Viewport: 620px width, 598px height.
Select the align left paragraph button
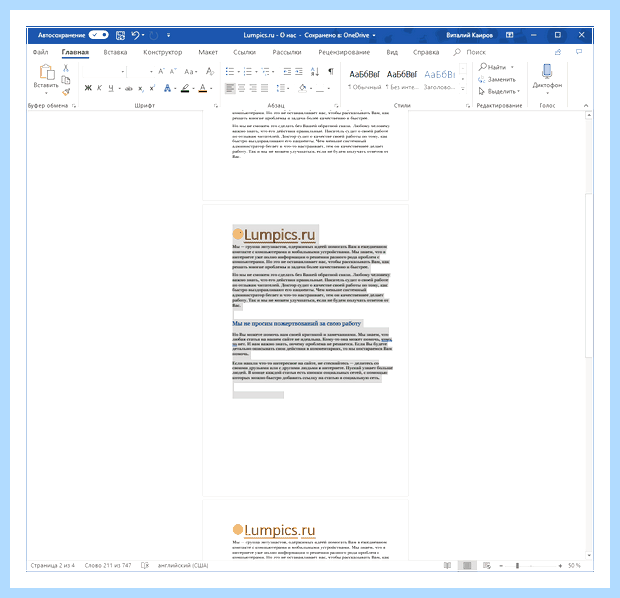tap(230, 88)
